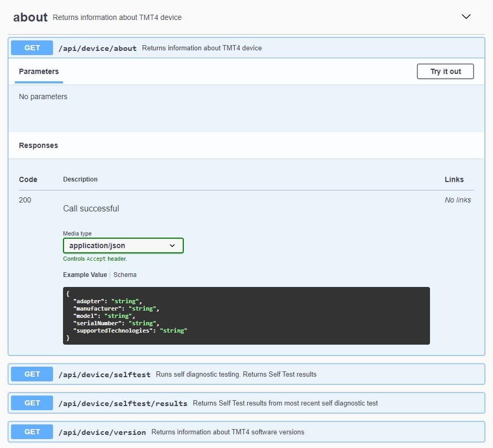Select the Example Value tab

(x=85, y=275)
